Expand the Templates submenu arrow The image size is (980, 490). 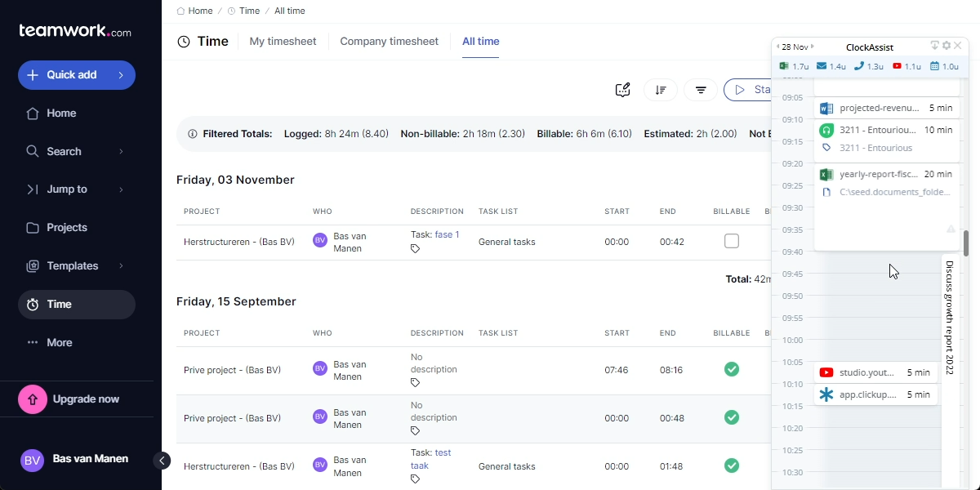[x=121, y=266]
